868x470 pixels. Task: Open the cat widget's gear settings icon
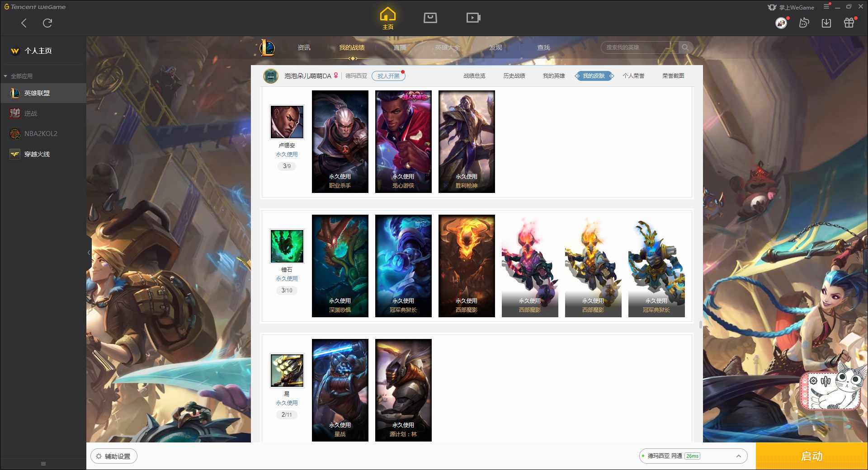coord(813,381)
